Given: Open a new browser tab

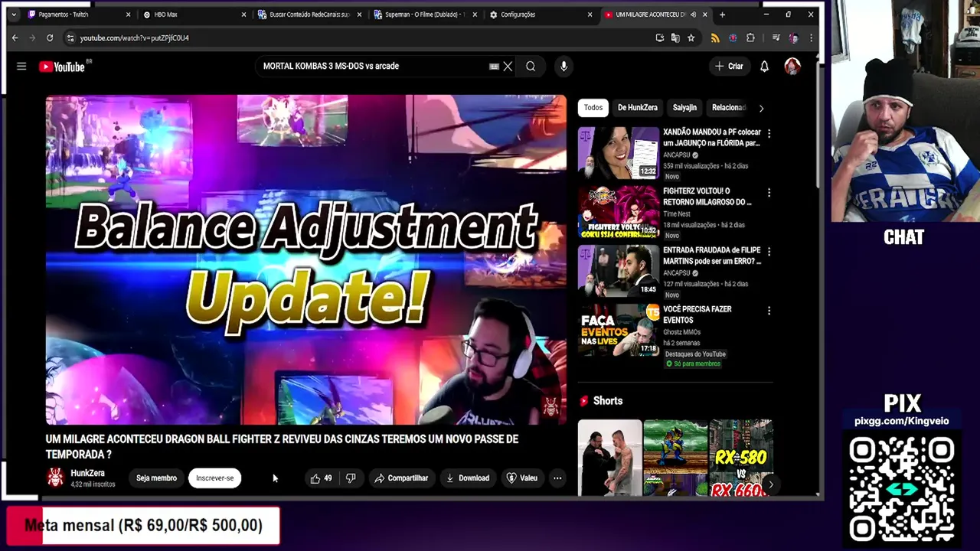Looking at the screenshot, I should pyautogui.click(x=722, y=15).
